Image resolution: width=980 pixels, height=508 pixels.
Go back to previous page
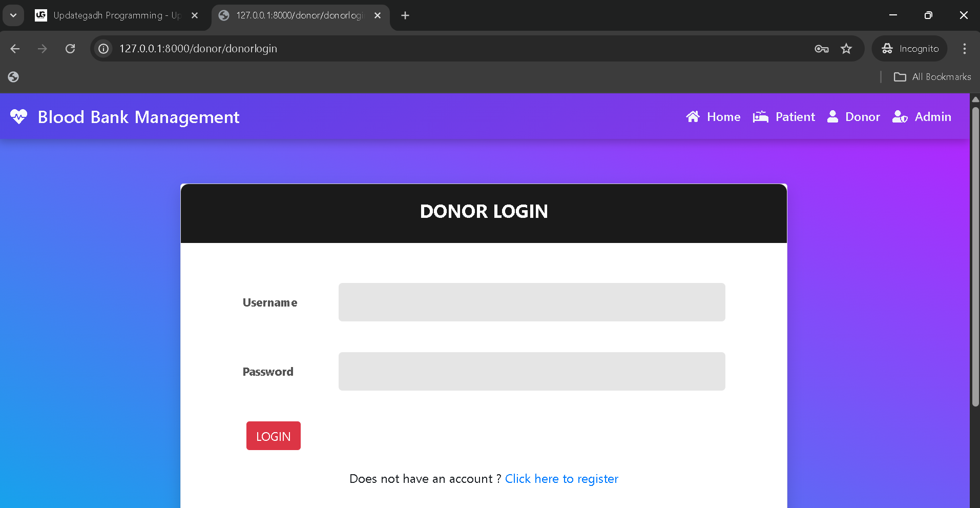pyautogui.click(x=15, y=49)
